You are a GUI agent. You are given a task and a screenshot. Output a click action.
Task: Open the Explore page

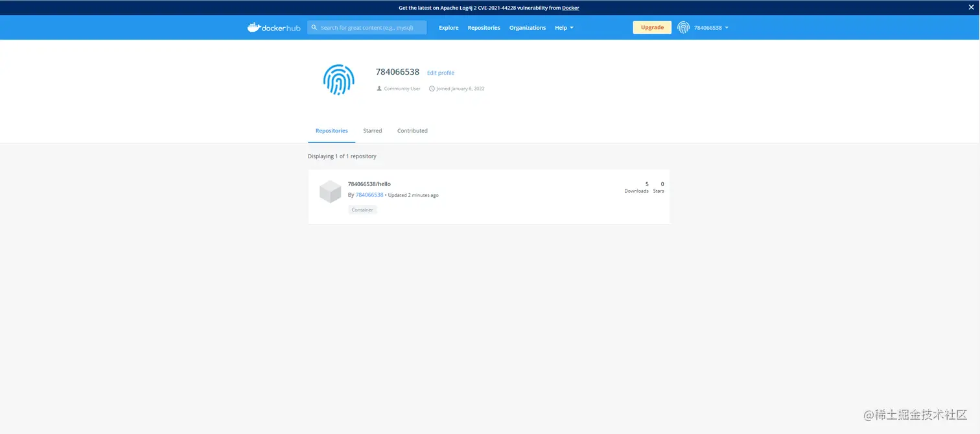point(449,28)
